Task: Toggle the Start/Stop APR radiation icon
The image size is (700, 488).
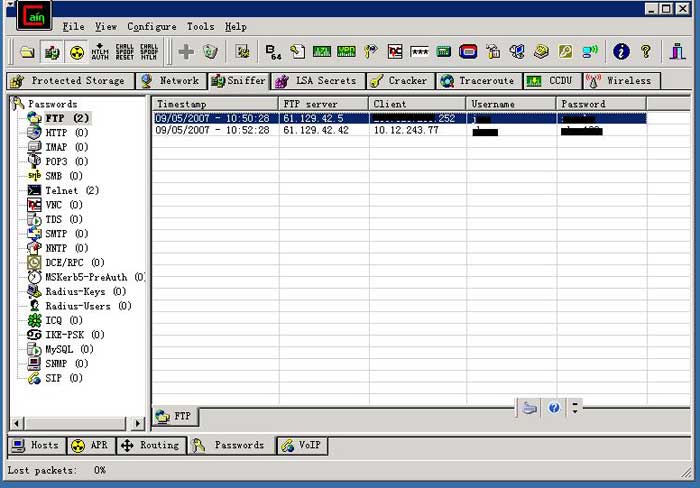Action: (x=76, y=52)
